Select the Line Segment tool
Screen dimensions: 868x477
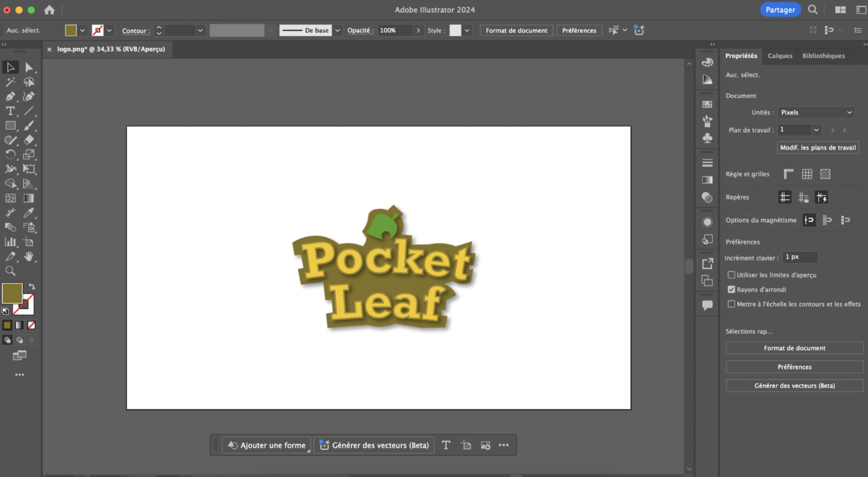tap(29, 111)
